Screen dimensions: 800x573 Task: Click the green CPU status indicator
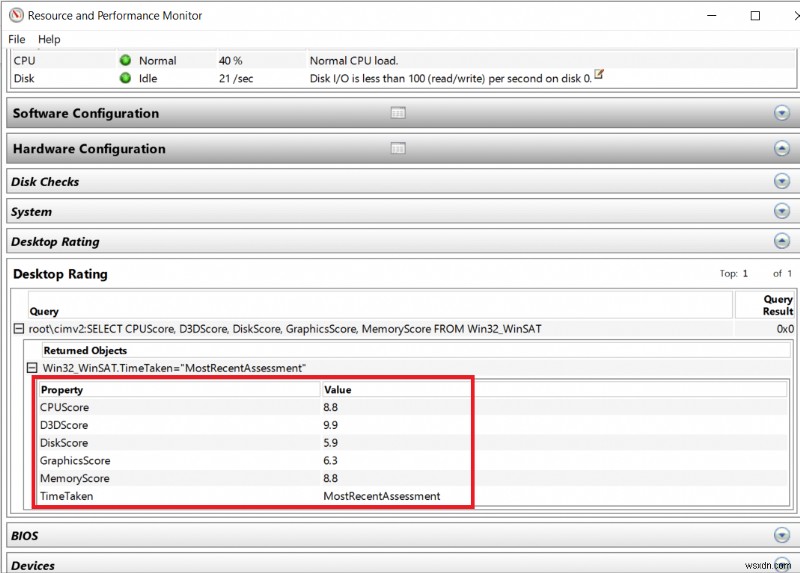(x=125, y=60)
